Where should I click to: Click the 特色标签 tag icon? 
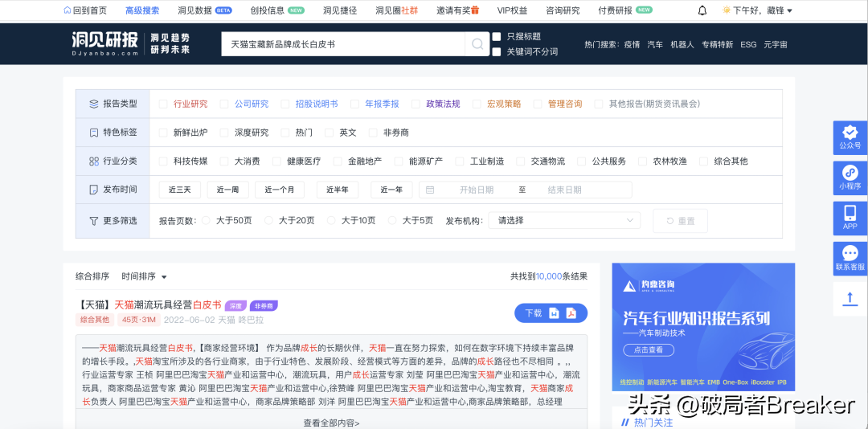[x=93, y=133]
